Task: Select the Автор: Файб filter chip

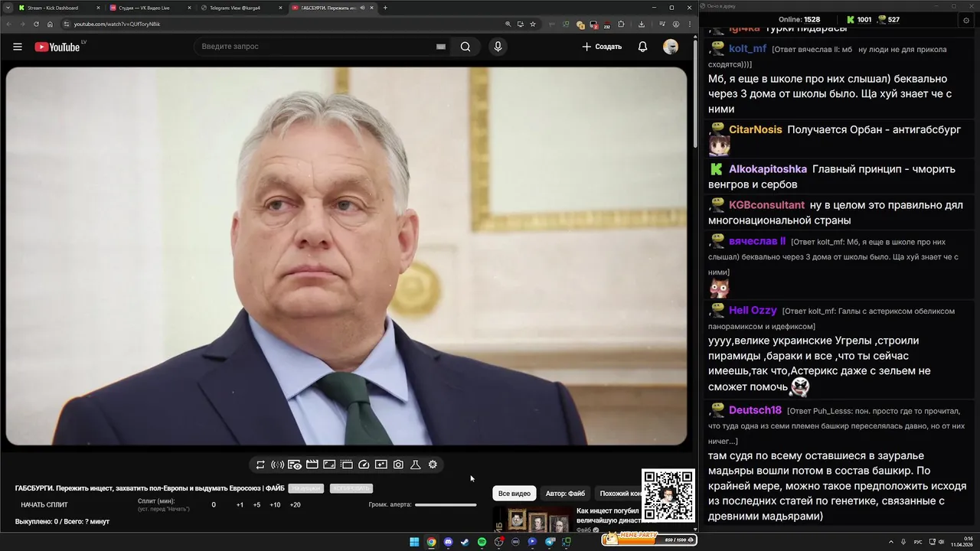Action: [565, 494]
